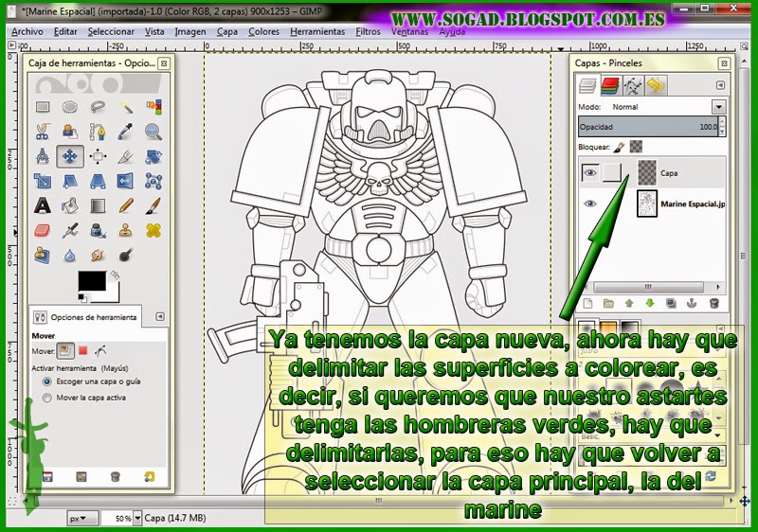Lower the layer with green down arrow

[x=650, y=303]
